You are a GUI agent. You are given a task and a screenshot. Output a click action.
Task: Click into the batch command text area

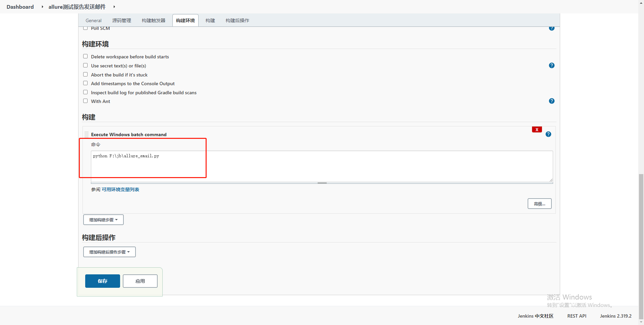pyautogui.click(x=322, y=166)
